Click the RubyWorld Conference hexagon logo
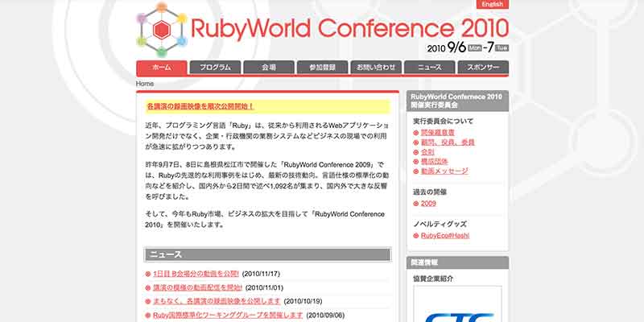Screen dimensions: 644x322 [162, 30]
